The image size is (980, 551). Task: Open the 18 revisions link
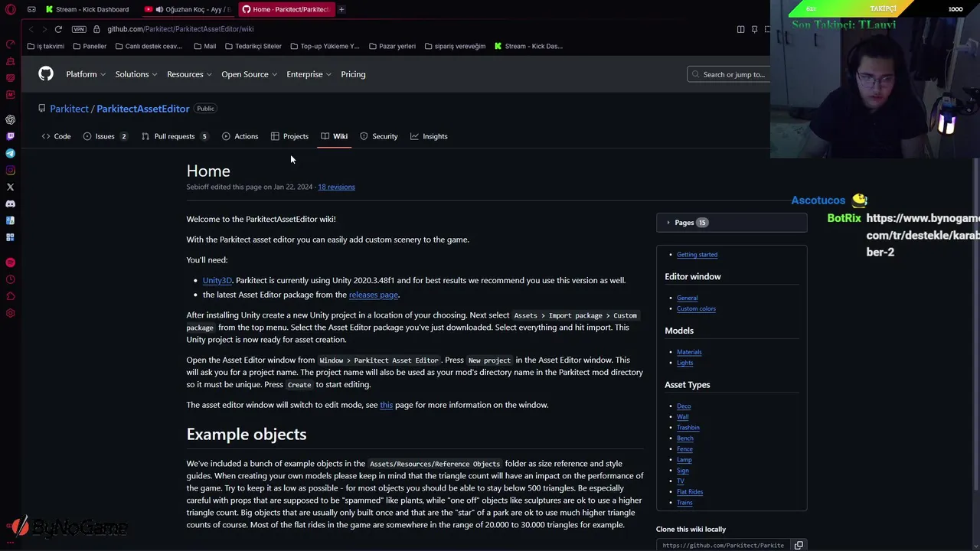coord(336,187)
